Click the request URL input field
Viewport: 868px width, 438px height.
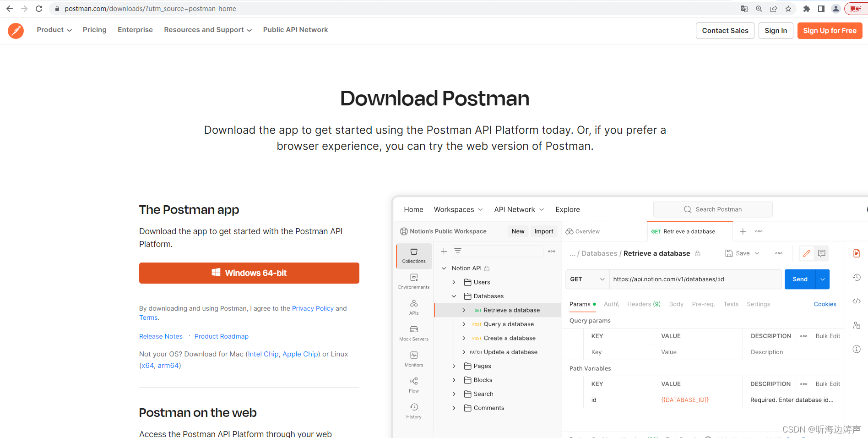tap(695, 279)
